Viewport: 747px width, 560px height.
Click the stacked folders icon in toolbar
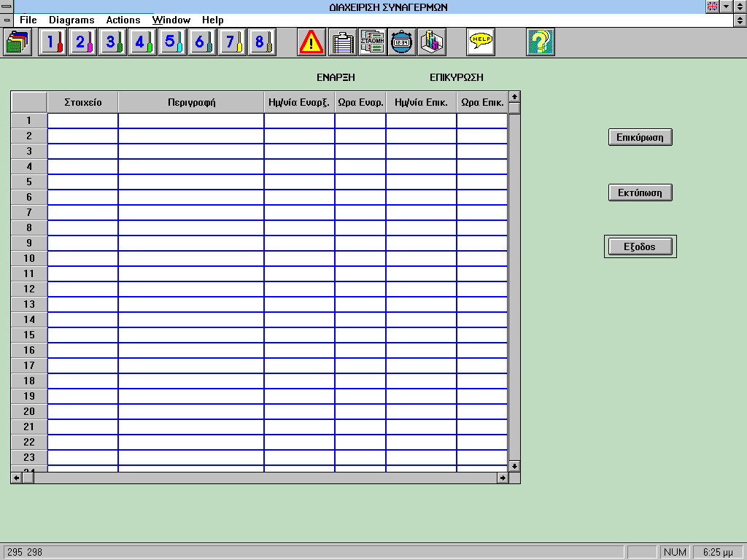18,42
